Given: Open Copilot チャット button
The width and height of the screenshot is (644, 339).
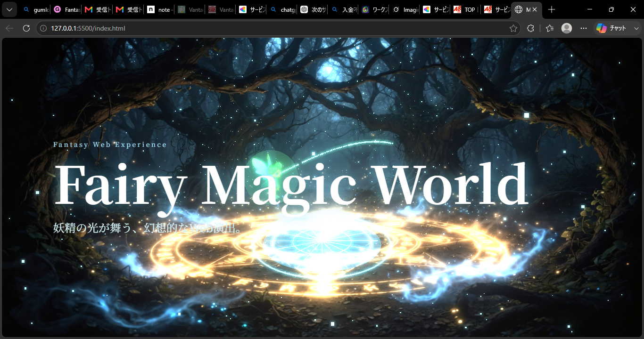Looking at the screenshot, I should coord(611,28).
